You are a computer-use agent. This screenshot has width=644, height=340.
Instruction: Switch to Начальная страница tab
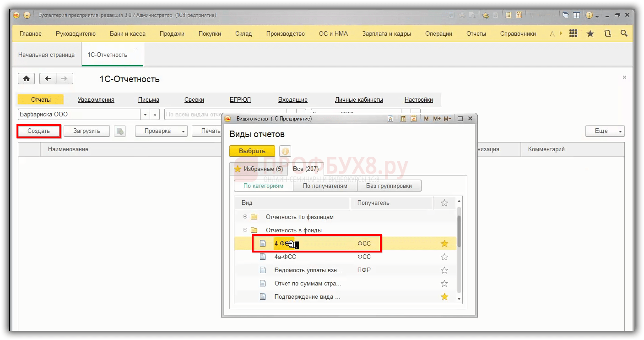46,55
